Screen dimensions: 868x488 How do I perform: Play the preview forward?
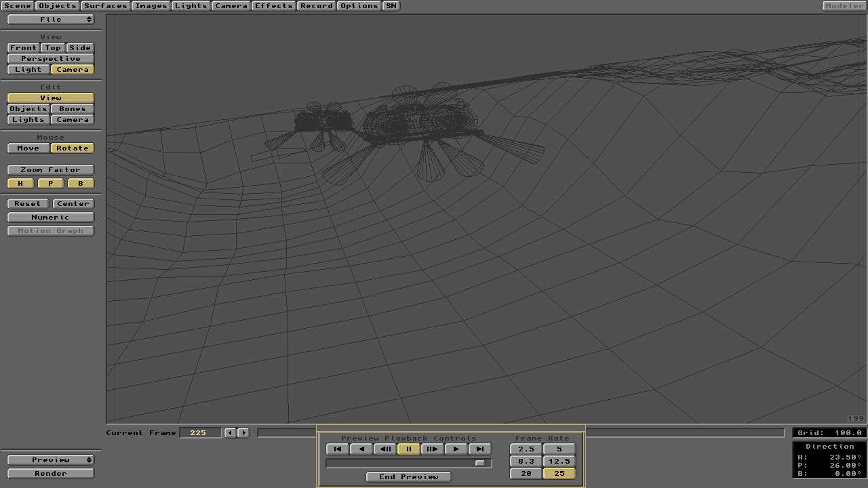coord(456,449)
